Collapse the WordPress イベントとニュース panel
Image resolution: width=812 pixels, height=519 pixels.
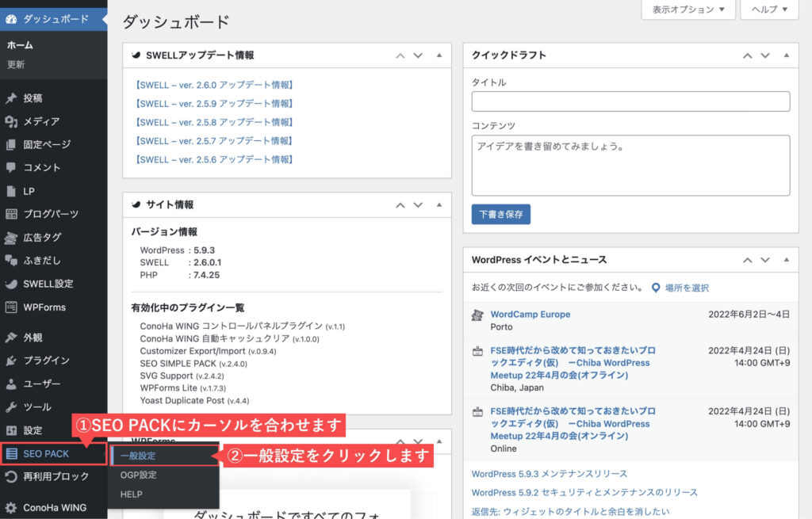coord(786,259)
